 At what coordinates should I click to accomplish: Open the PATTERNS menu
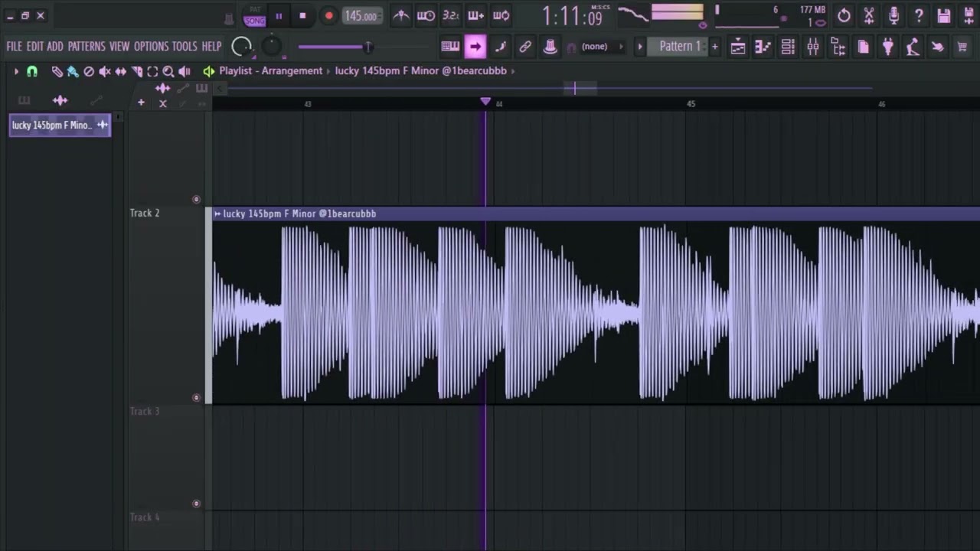87,47
